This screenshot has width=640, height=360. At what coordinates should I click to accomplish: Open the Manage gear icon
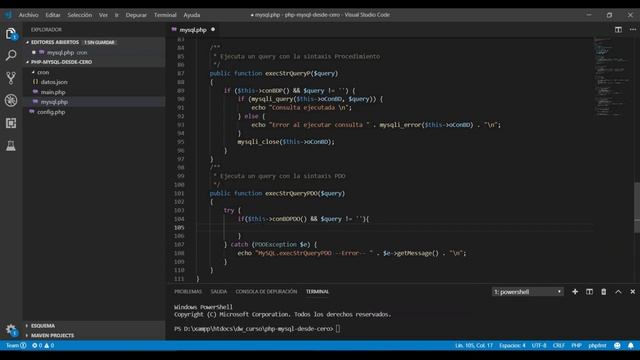coord(11,330)
